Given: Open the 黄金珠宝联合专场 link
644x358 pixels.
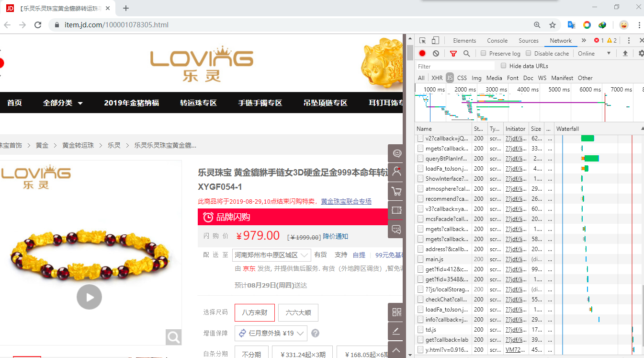Looking at the screenshot, I should [x=346, y=201].
